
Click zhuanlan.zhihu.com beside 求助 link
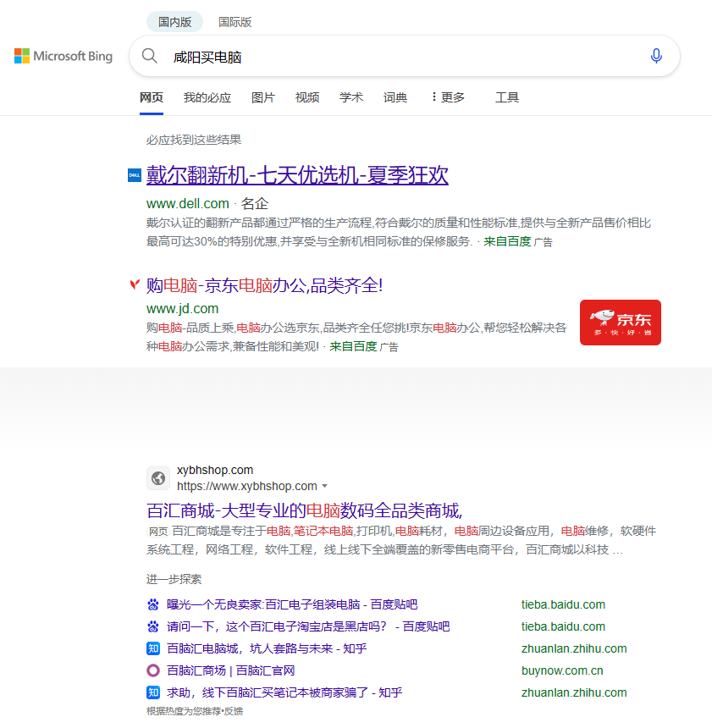pos(574,692)
